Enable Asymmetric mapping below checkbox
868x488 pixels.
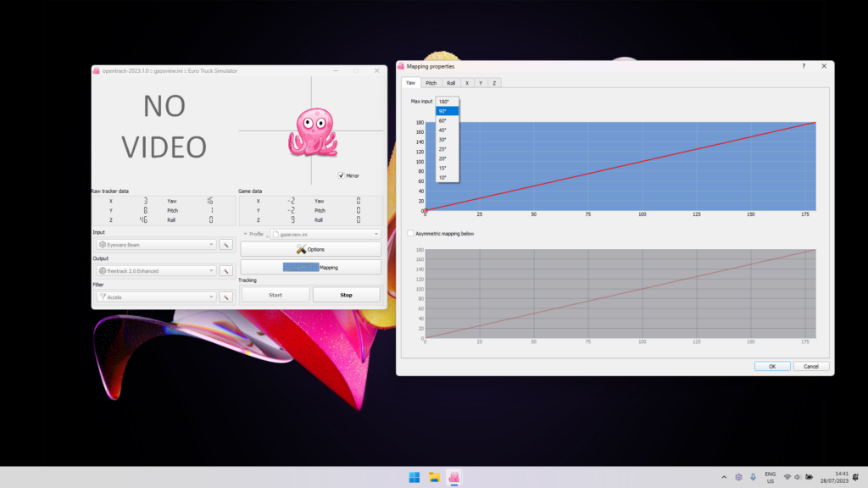point(410,234)
